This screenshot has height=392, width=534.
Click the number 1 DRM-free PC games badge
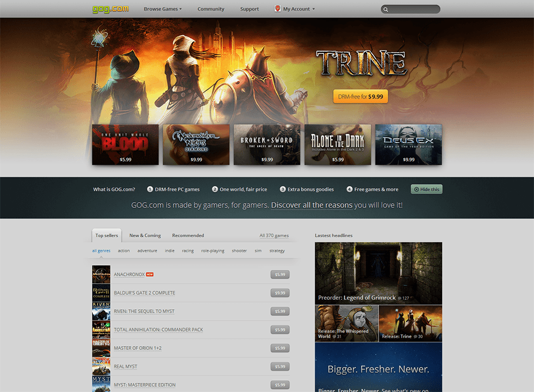(150, 189)
